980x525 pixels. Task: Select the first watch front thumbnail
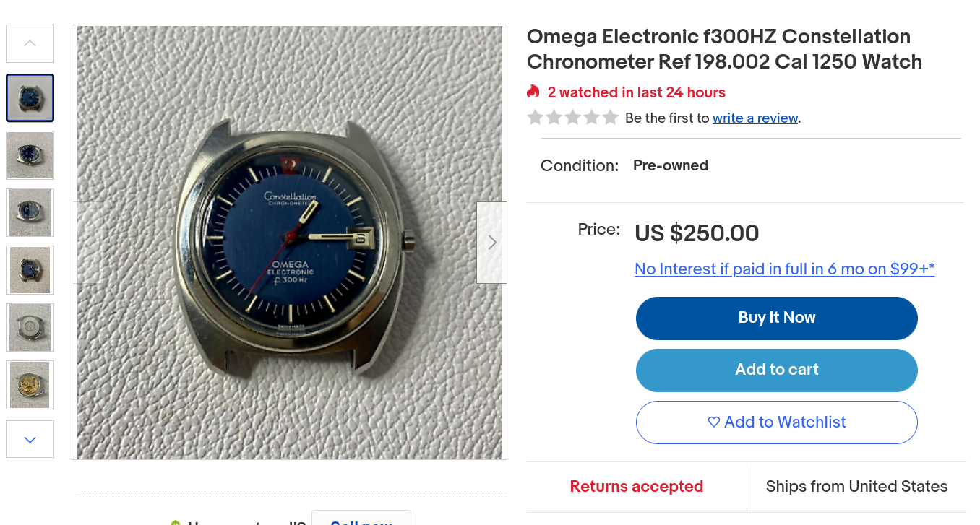pos(30,97)
